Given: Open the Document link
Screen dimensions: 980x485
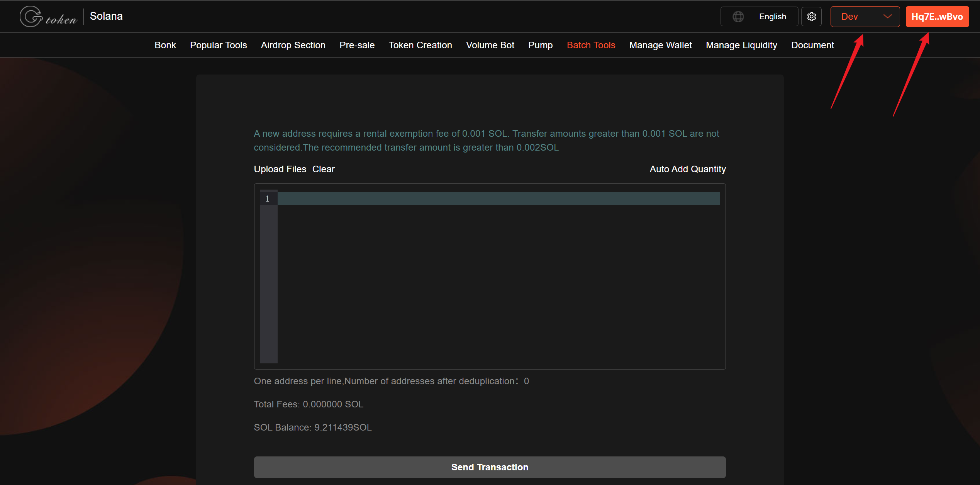Looking at the screenshot, I should click(x=812, y=45).
